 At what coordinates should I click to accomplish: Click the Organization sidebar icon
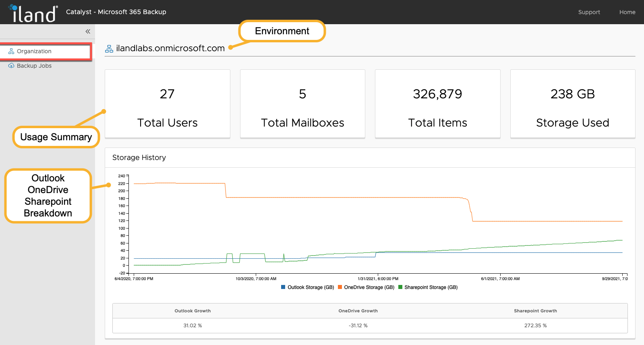click(11, 51)
